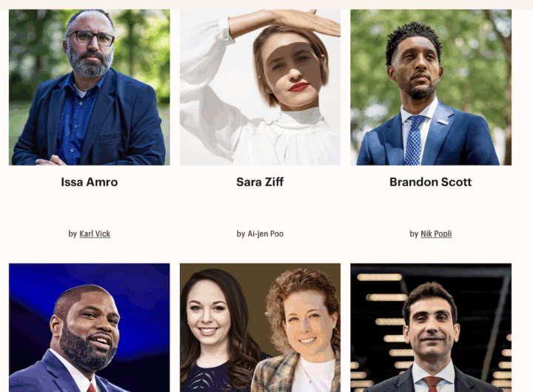This screenshot has width=533, height=392.
Task: Click the blue polka-dot tie in Brandon Scott's photo
Action: (x=414, y=140)
